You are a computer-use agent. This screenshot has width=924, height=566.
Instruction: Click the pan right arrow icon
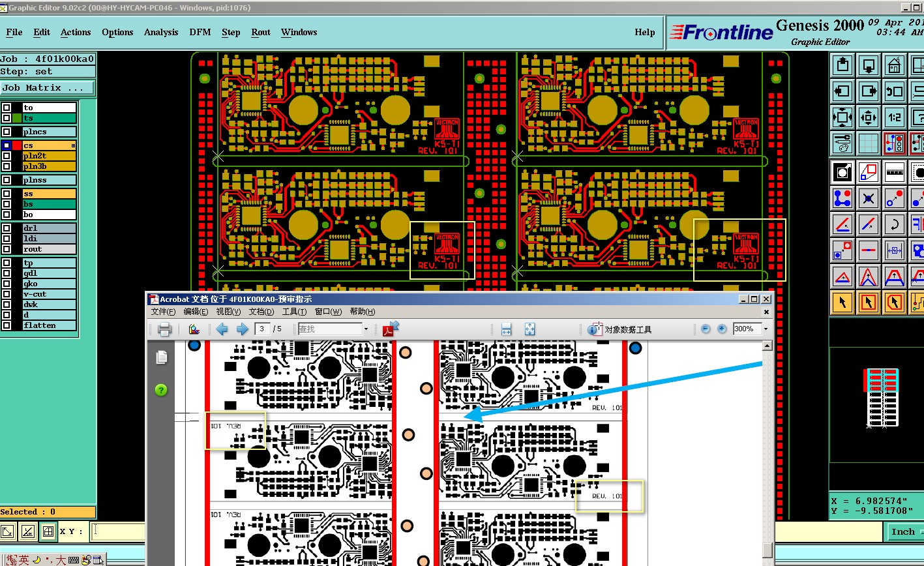pos(869,91)
